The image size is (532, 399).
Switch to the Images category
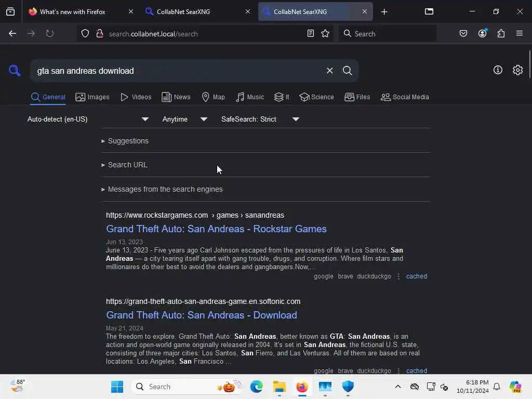coord(92,97)
